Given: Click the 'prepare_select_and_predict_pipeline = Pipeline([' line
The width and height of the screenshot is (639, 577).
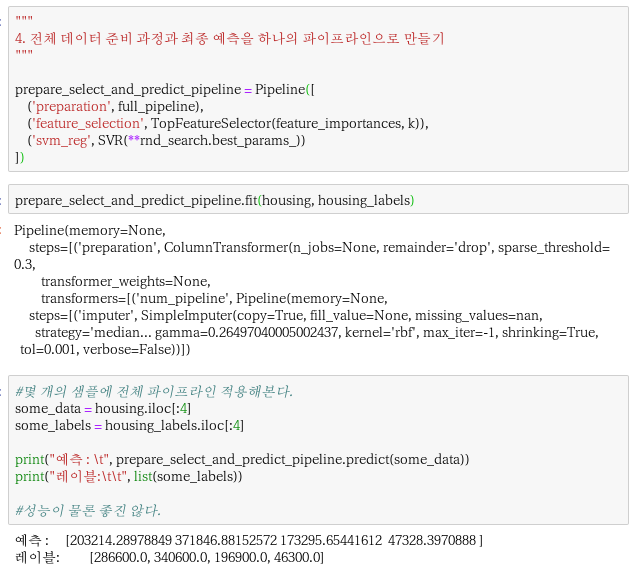Looking at the screenshot, I should (165, 90).
